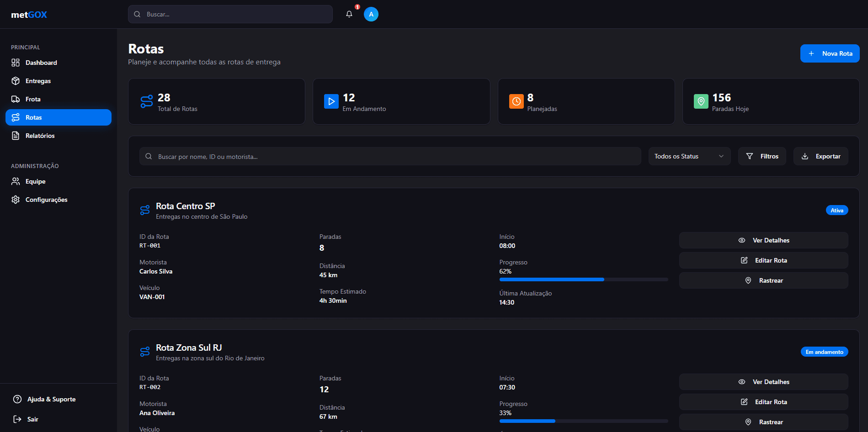Click driver name Carlos Silva

156,271
